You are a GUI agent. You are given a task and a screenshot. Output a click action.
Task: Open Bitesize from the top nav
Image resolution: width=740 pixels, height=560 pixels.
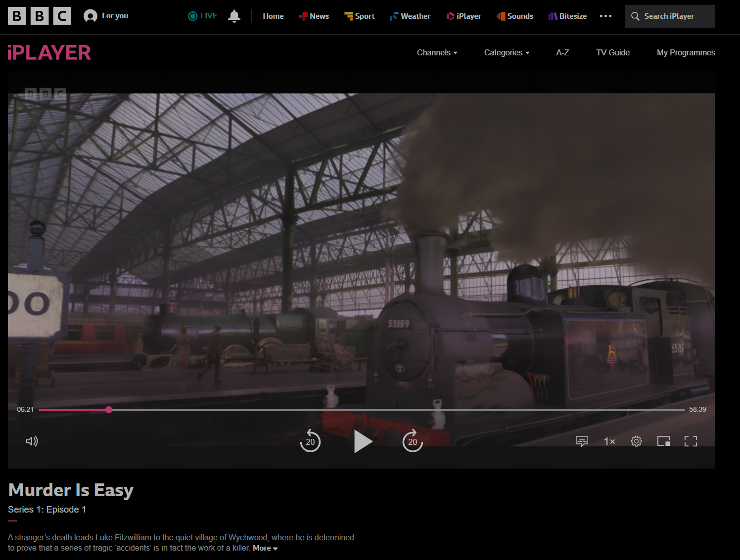567,16
